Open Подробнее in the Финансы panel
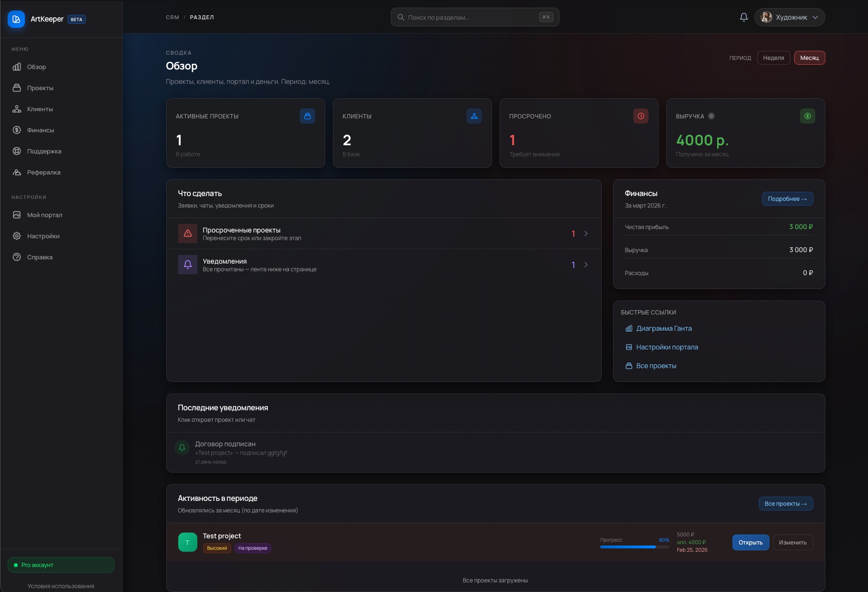868x592 pixels. point(787,198)
